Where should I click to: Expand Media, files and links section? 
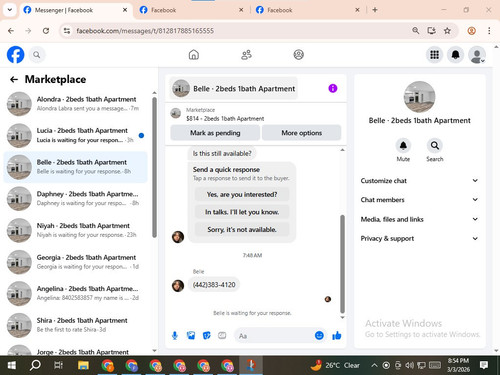click(419, 219)
